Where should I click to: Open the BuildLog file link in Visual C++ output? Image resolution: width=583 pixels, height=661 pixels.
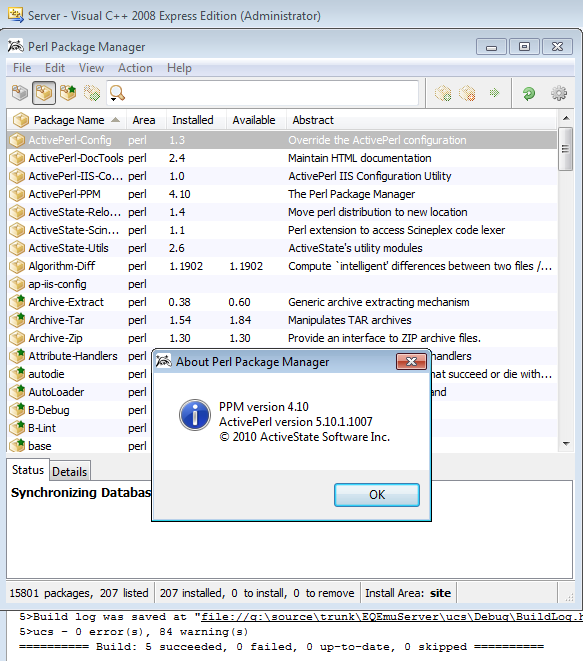click(x=392, y=617)
